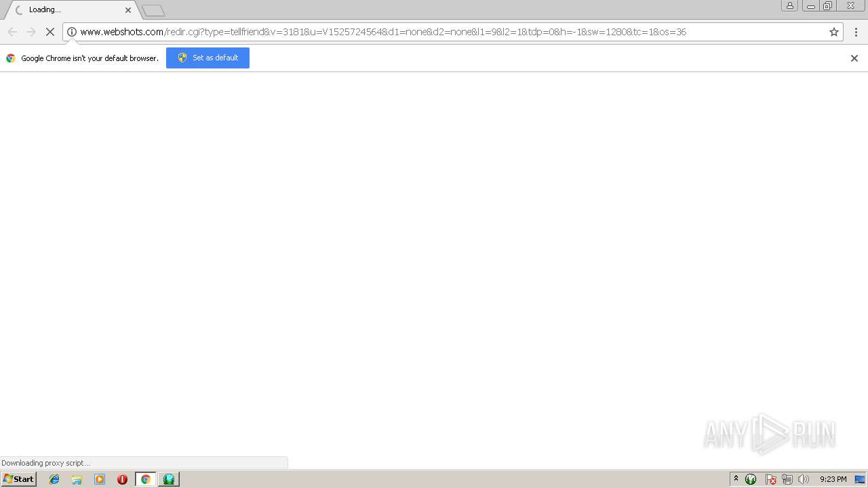The image size is (868, 488).
Task: Click the back navigation arrow
Action: point(12,32)
